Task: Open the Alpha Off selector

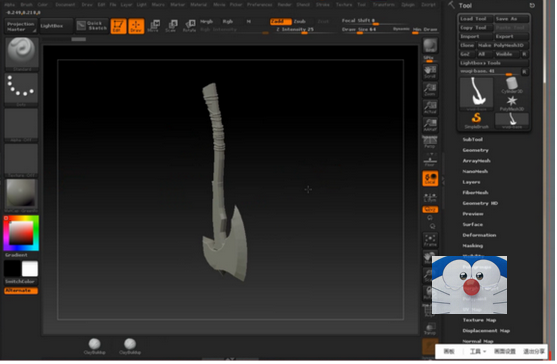Action: 21,125
